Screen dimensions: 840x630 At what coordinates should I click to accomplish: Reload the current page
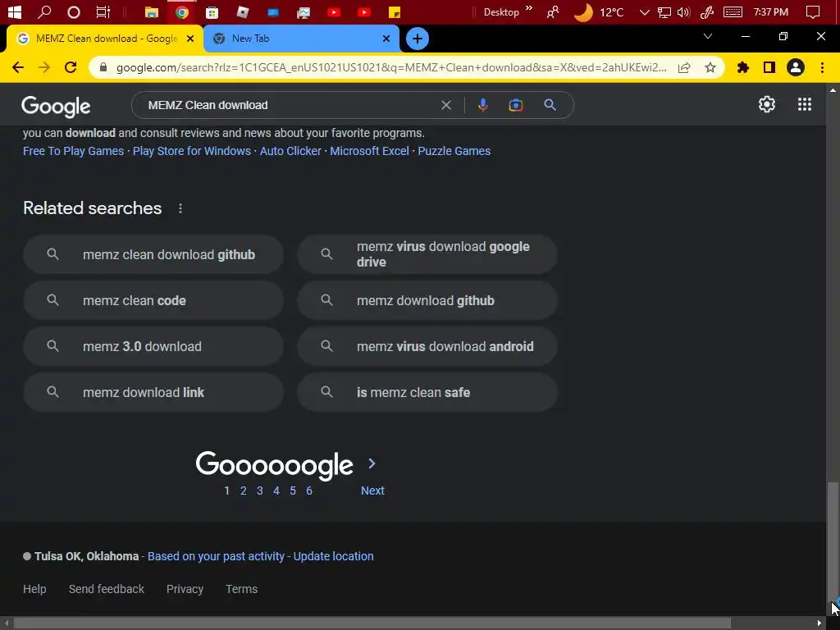(x=71, y=67)
